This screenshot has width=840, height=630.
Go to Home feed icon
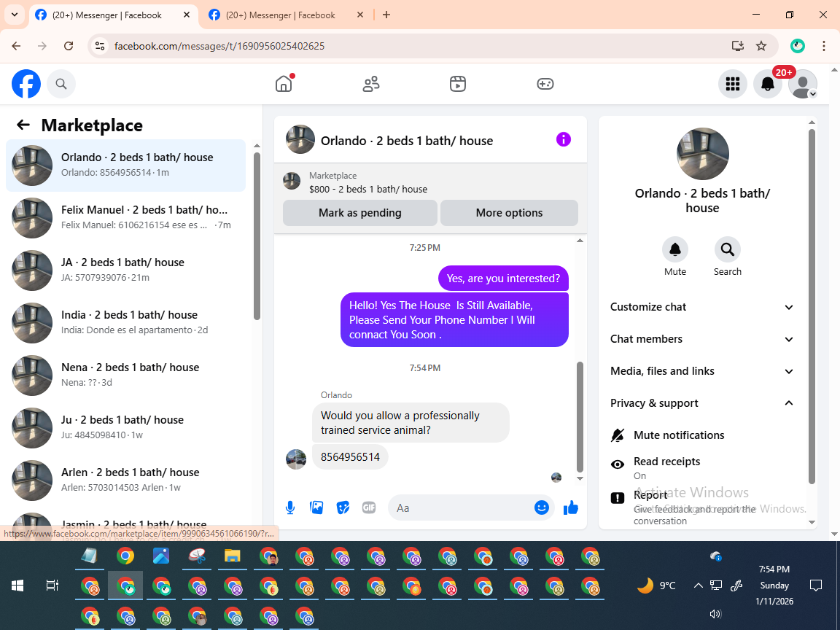[284, 84]
